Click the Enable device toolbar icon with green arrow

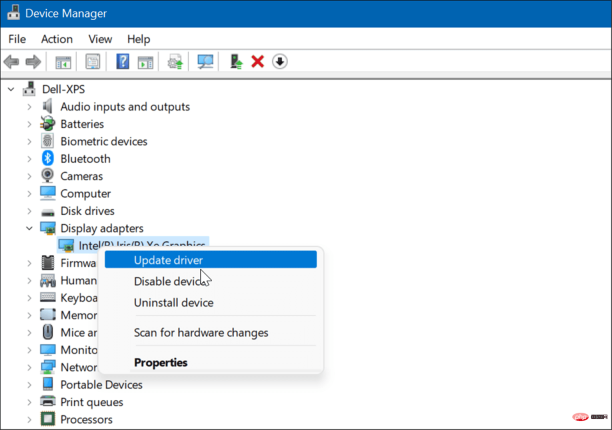[236, 62]
